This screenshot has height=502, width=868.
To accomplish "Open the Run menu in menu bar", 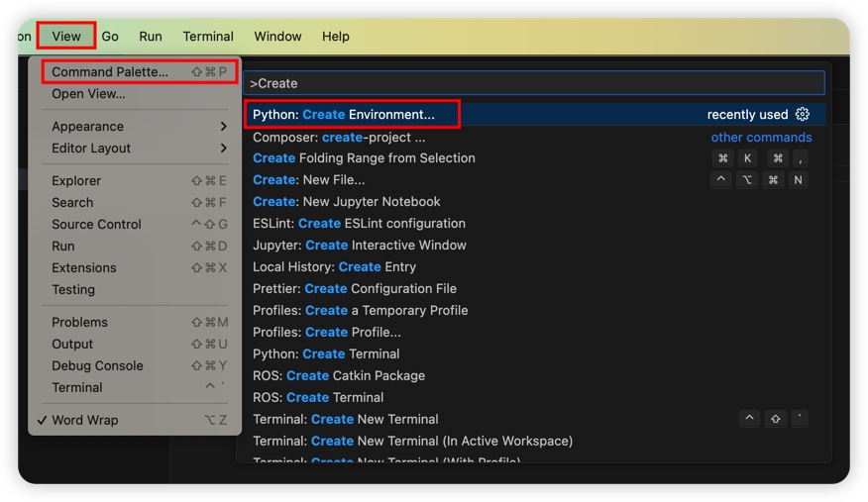I will [x=151, y=37].
